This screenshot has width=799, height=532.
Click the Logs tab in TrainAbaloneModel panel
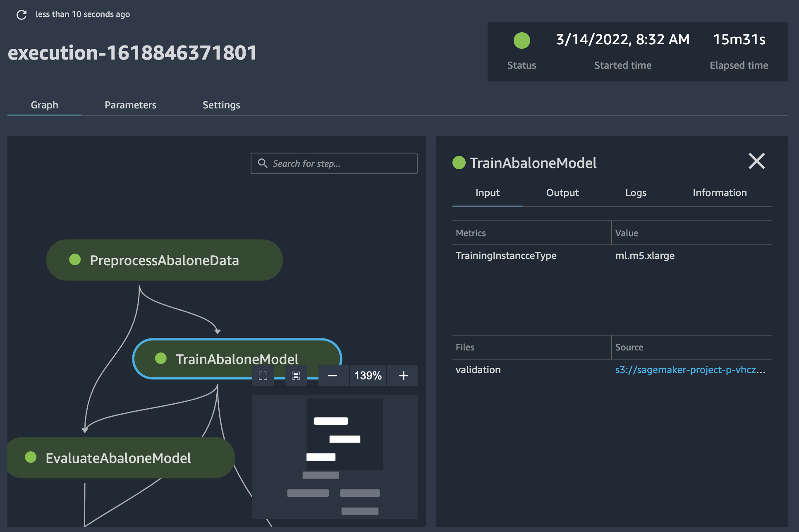636,192
